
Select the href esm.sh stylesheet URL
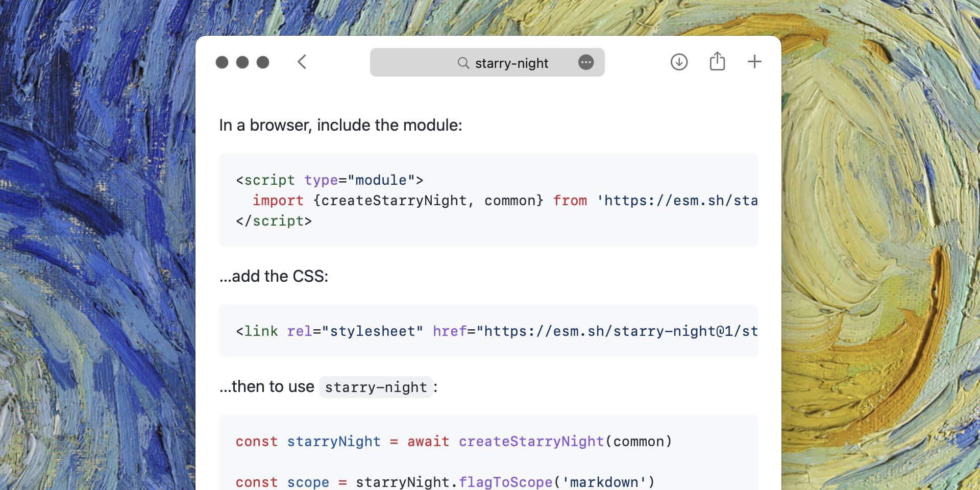617,331
